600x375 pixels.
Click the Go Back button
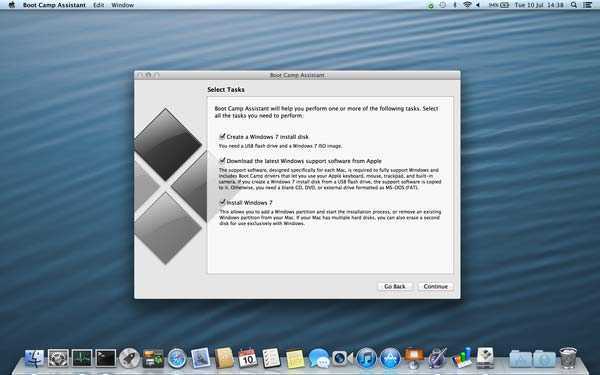[395, 286]
